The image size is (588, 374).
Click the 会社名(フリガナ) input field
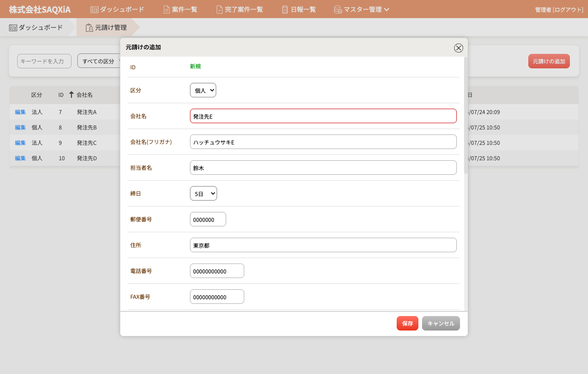[x=323, y=142]
